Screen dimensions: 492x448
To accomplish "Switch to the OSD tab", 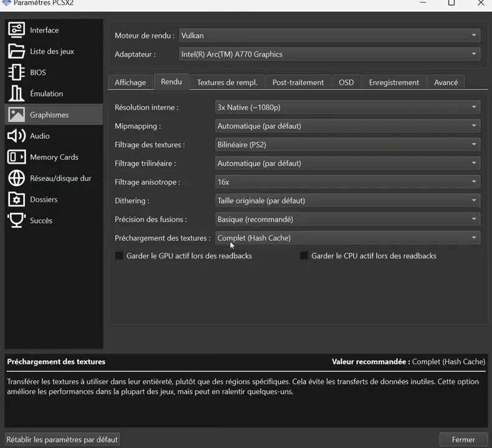I will (x=346, y=82).
